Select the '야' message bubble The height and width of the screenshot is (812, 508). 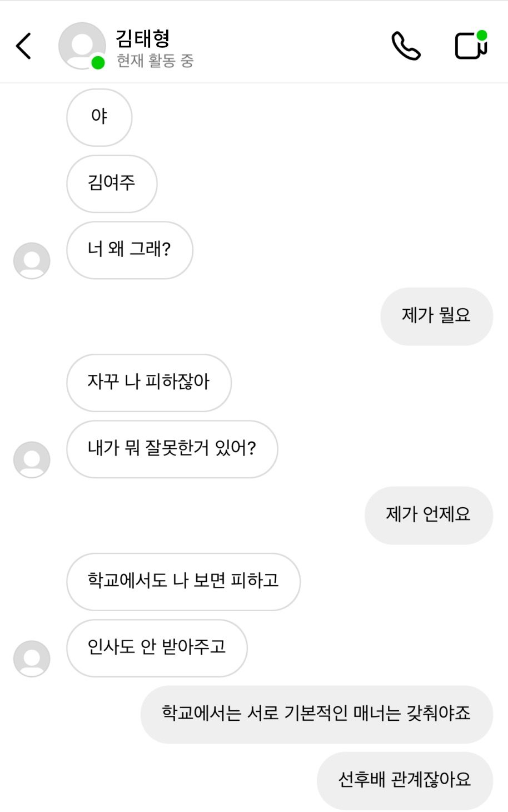pyautogui.click(x=99, y=117)
